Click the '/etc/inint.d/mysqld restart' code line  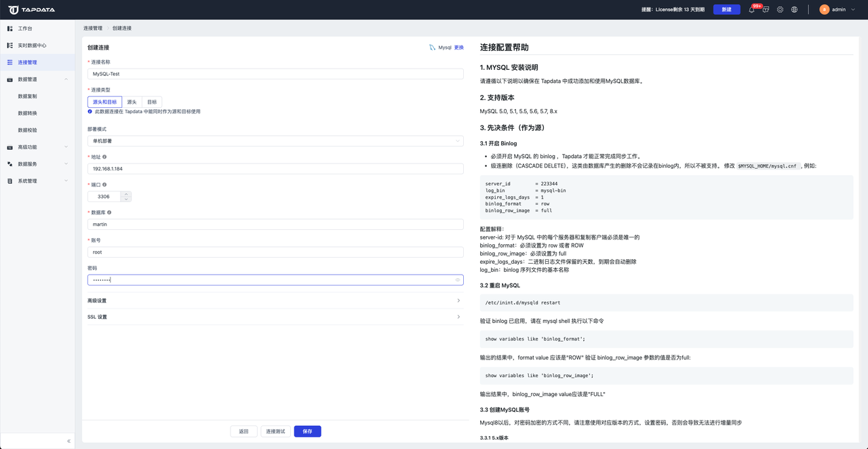pos(523,302)
